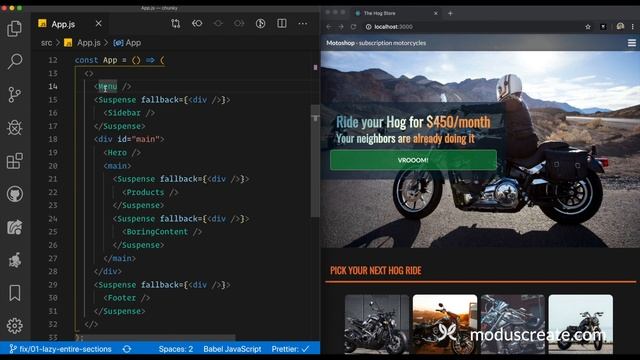Image resolution: width=640 pixels, height=360 pixels.
Task: Open the Run and Debug view
Action: tap(15, 127)
